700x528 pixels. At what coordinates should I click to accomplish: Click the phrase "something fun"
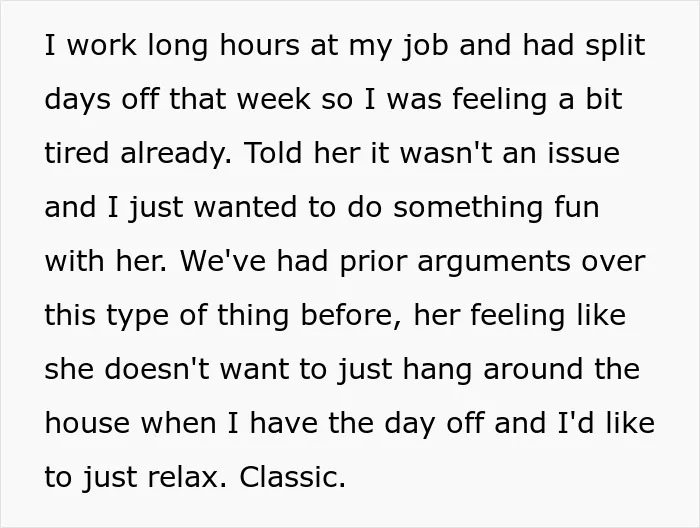(496, 208)
